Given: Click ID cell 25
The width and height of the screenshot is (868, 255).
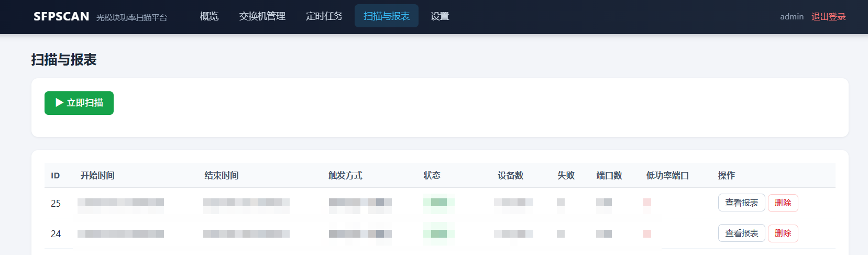Looking at the screenshot, I should [56, 203].
